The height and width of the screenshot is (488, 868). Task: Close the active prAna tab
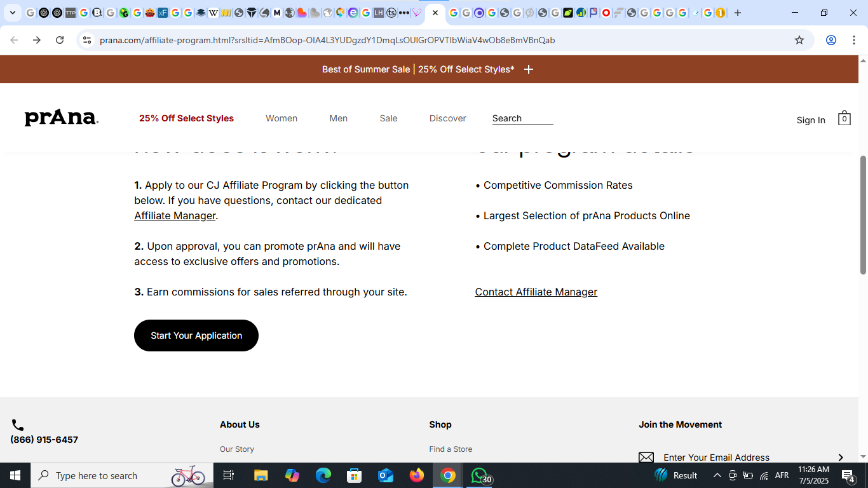point(435,13)
